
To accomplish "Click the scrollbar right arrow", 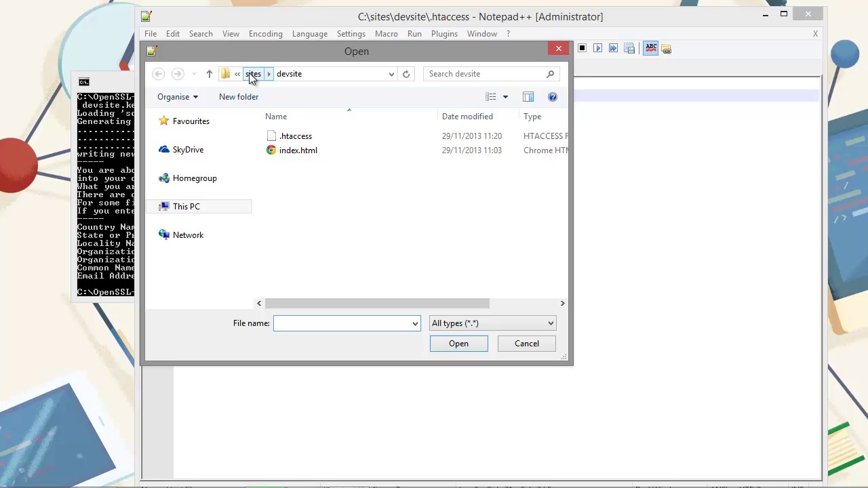I will tap(562, 303).
